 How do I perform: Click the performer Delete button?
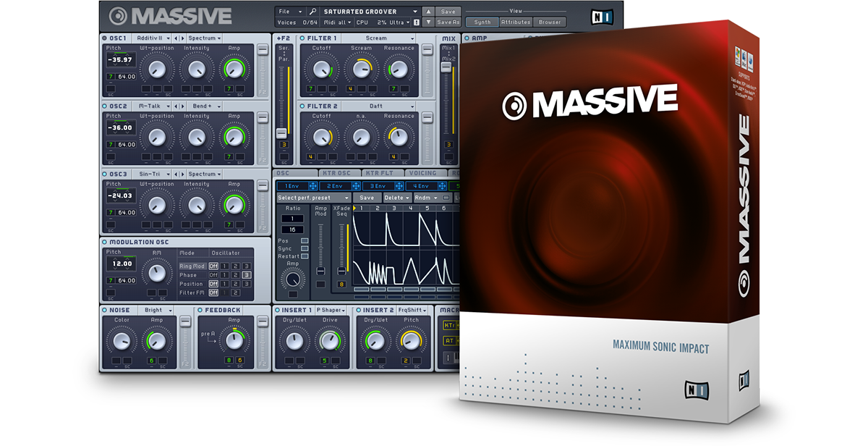tap(396, 198)
